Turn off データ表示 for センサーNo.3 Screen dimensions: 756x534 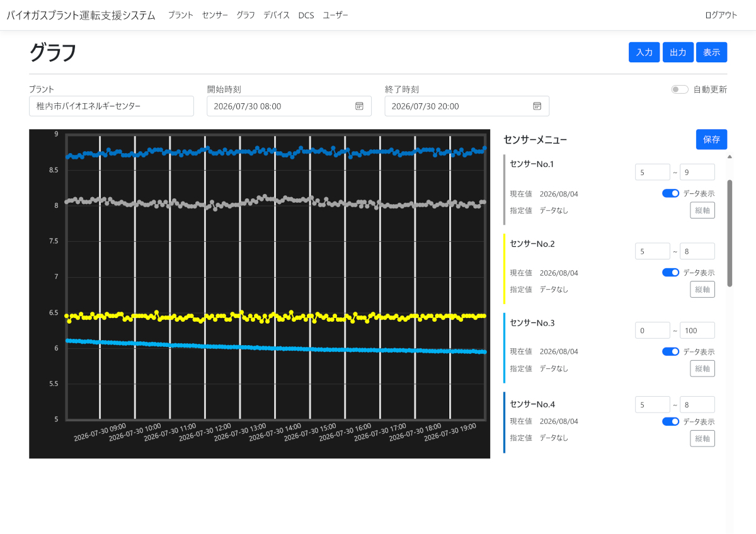pyautogui.click(x=670, y=351)
